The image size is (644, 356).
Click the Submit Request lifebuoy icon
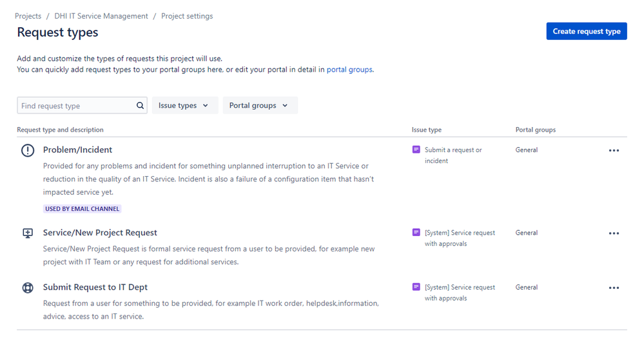[x=28, y=288]
